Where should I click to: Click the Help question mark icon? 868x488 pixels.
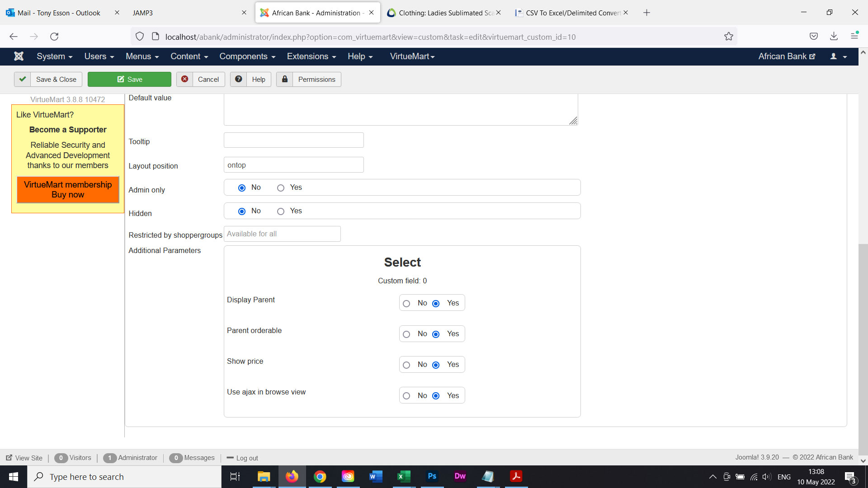pos(238,79)
